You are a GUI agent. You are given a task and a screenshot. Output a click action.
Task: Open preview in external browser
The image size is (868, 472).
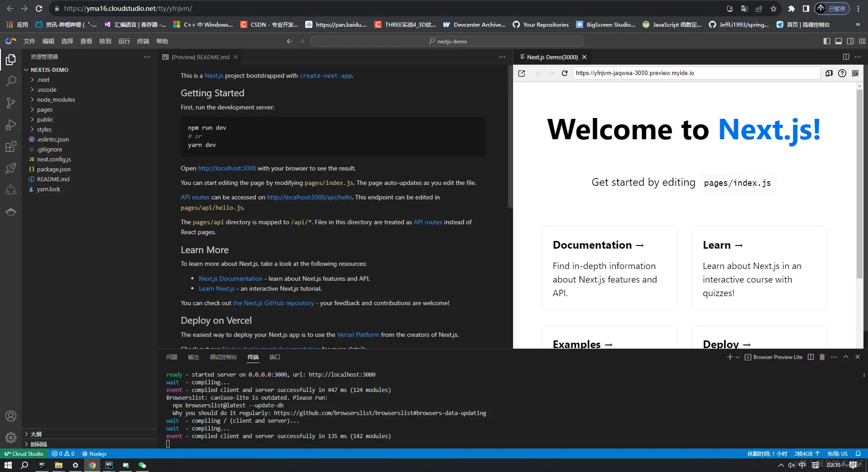point(521,73)
